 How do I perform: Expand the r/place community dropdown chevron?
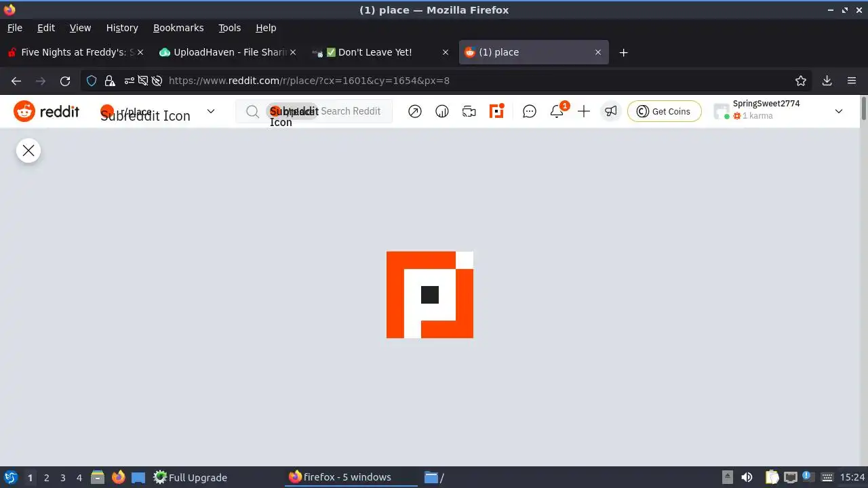coord(211,111)
